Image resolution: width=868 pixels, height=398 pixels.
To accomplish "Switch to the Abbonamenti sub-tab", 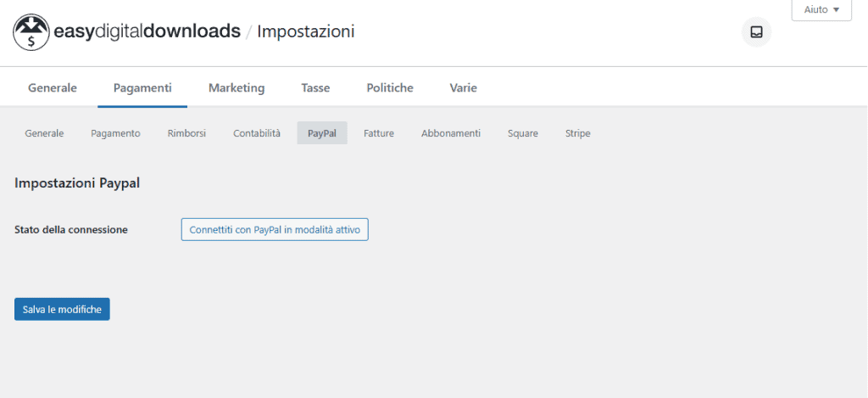I will pyautogui.click(x=451, y=133).
